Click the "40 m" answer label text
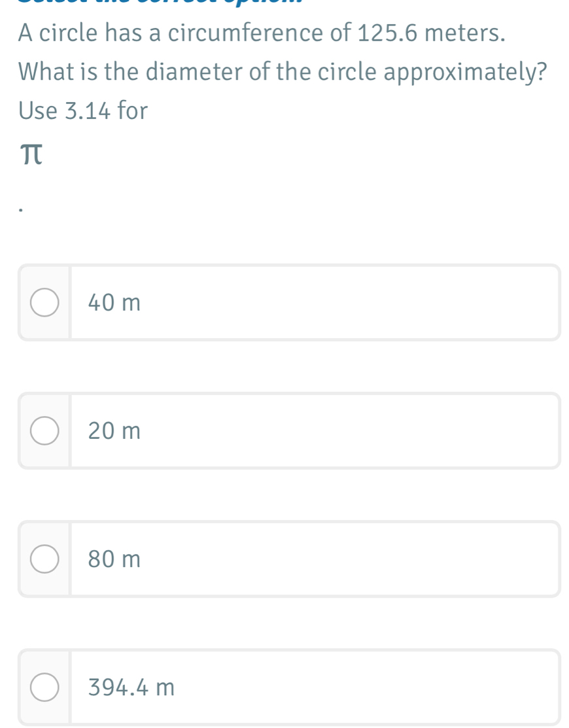569x728 pixels. (114, 303)
